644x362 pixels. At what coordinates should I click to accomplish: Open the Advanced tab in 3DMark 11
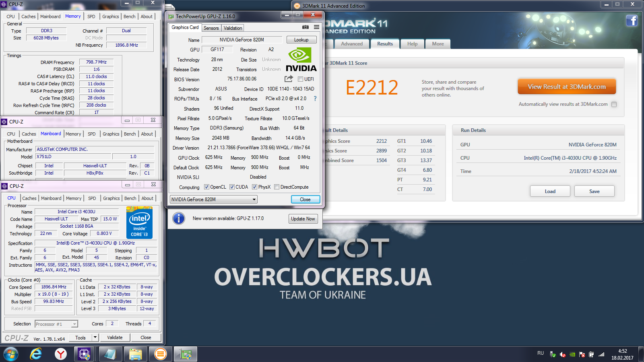[x=352, y=44]
